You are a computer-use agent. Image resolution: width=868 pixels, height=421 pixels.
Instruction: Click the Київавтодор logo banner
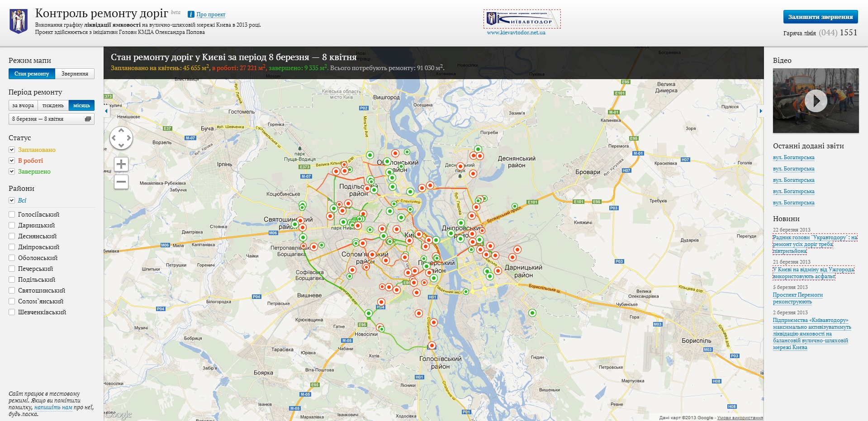coord(522,19)
